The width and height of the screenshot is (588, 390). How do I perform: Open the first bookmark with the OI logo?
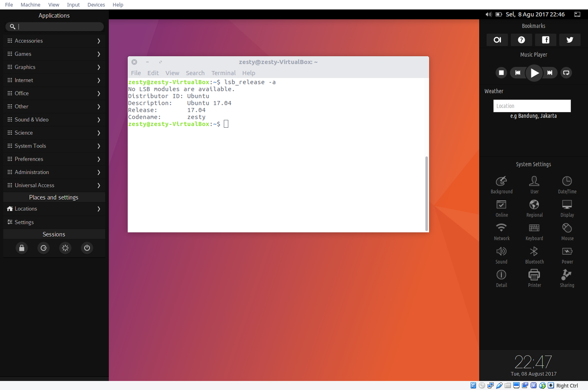pos(497,40)
